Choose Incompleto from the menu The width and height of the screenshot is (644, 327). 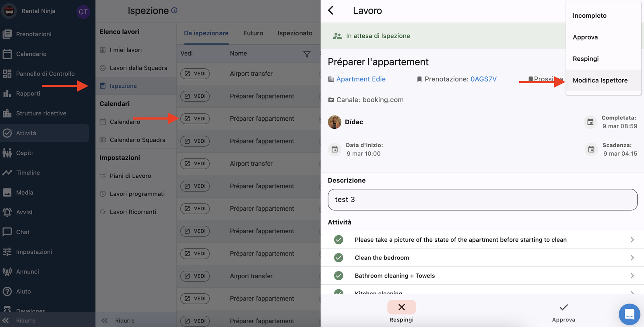pyautogui.click(x=589, y=16)
